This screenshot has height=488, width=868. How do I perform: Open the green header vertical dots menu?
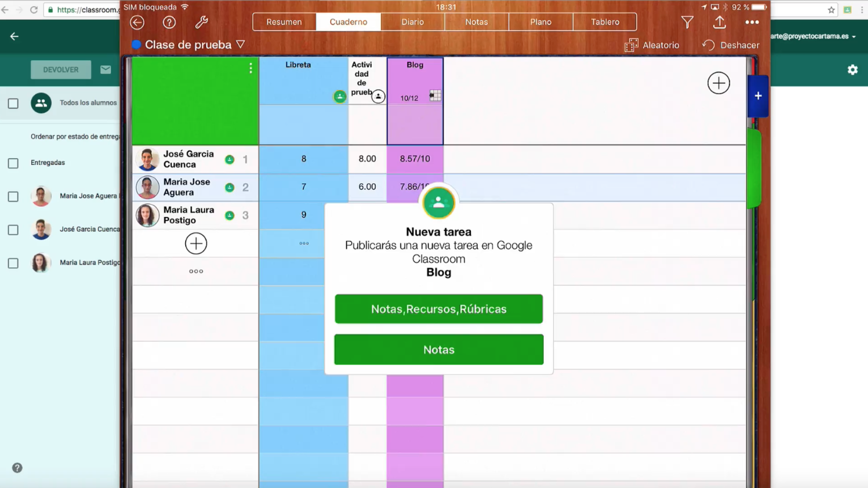coord(250,69)
